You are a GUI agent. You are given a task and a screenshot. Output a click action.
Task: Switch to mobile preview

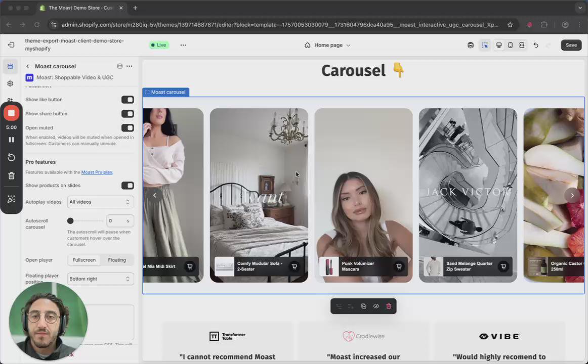[x=511, y=45]
